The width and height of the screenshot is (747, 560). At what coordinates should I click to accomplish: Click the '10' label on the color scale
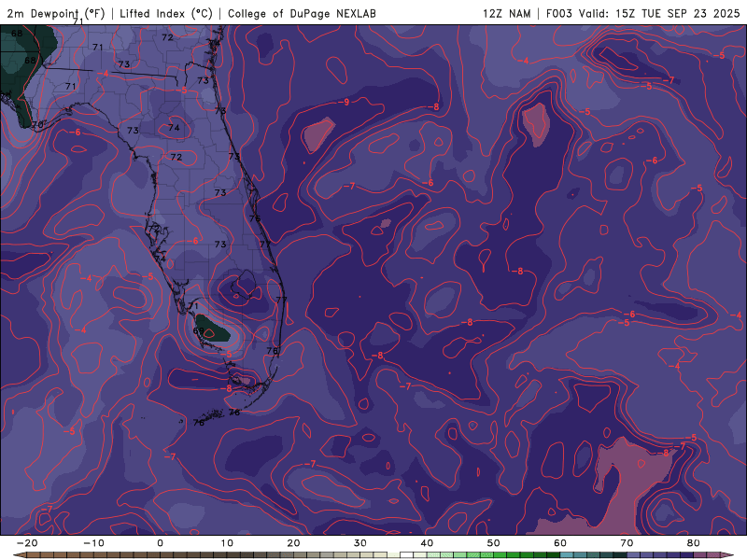(227, 543)
